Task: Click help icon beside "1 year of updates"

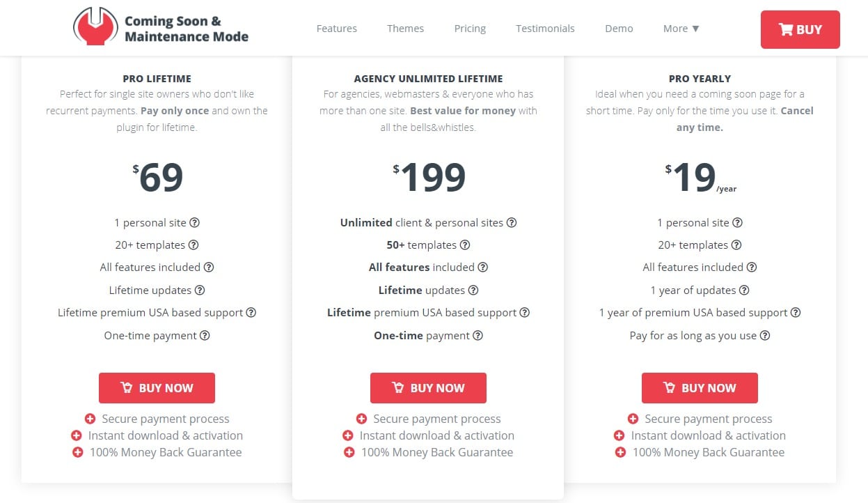Action: [x=744, y=291]
